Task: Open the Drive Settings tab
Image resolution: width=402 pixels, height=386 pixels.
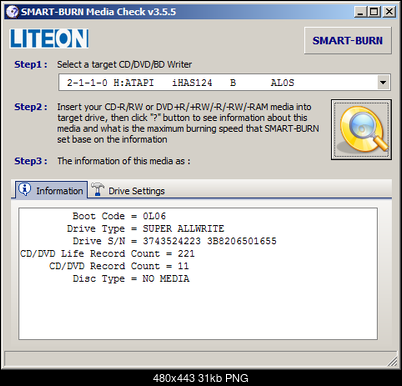Action: click(x=128, y=190)
